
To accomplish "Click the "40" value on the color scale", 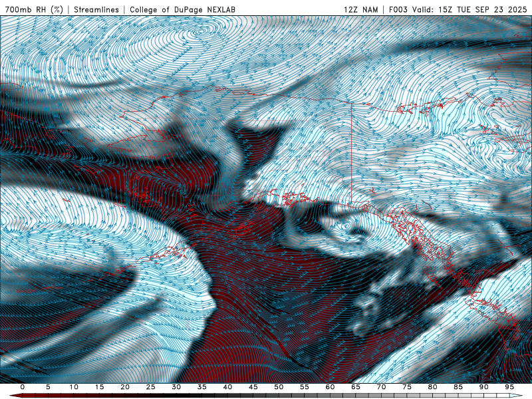I will click(x=227, y=387).
